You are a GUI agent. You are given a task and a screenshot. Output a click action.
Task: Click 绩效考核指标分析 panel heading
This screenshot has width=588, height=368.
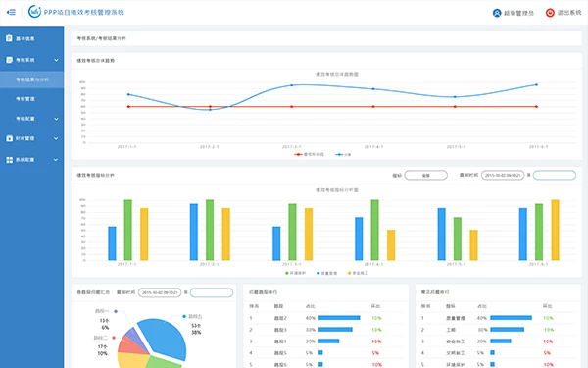point(96,175)
